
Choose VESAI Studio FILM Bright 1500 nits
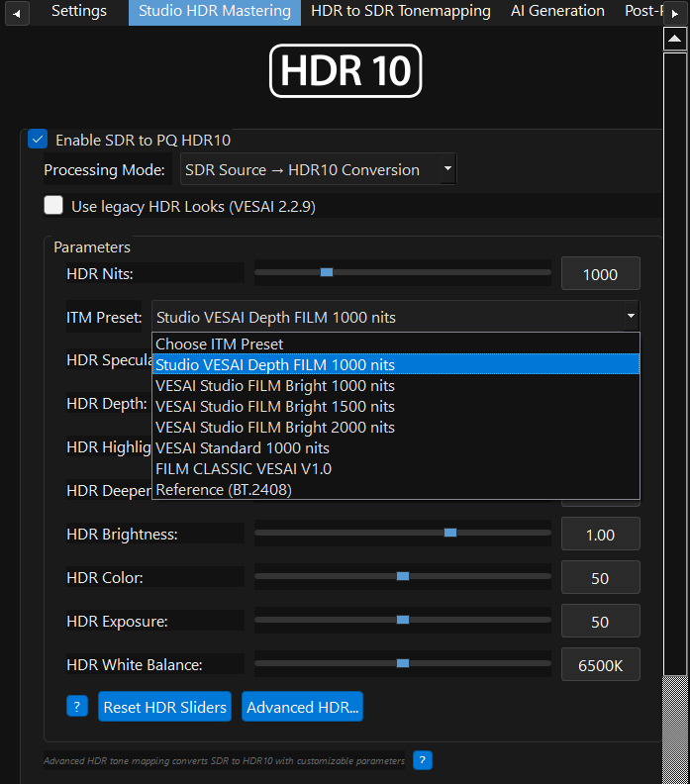(x=396, y=407)
